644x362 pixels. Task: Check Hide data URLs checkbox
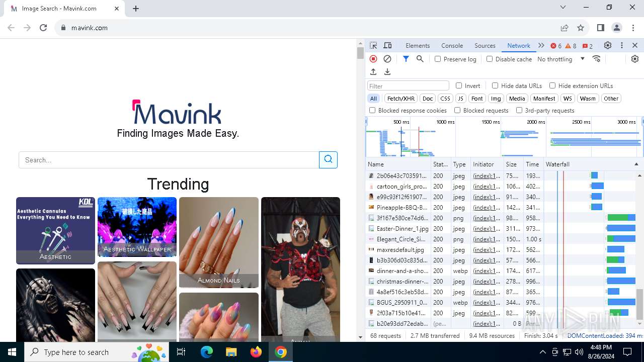click(x=495, y=85)
